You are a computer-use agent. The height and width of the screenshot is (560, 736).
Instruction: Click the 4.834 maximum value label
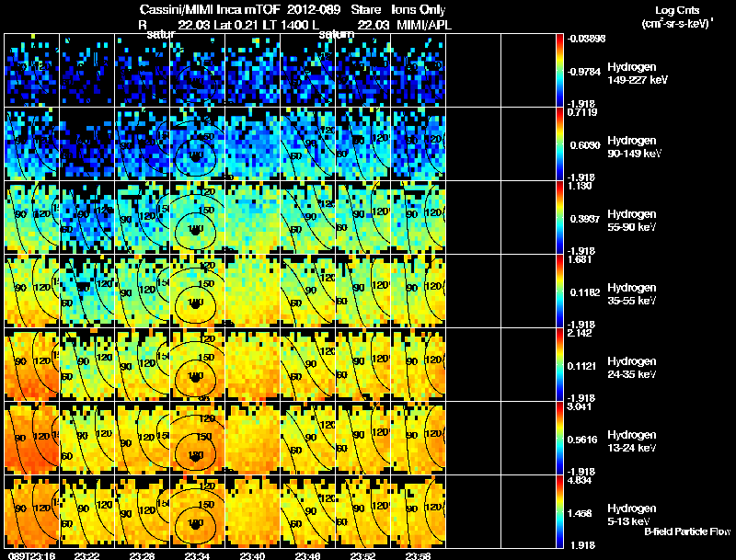pyautogui.click(x=580, y=480)
